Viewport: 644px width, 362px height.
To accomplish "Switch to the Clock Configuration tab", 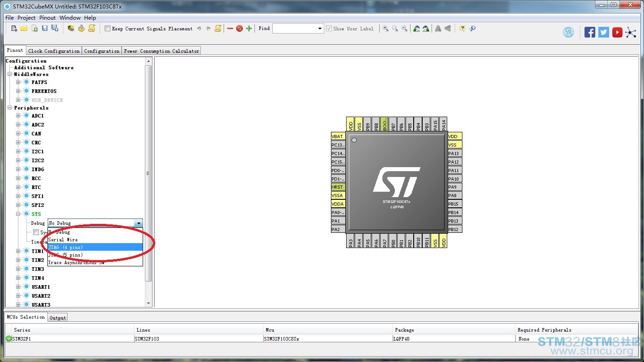I will coord(54,51).
